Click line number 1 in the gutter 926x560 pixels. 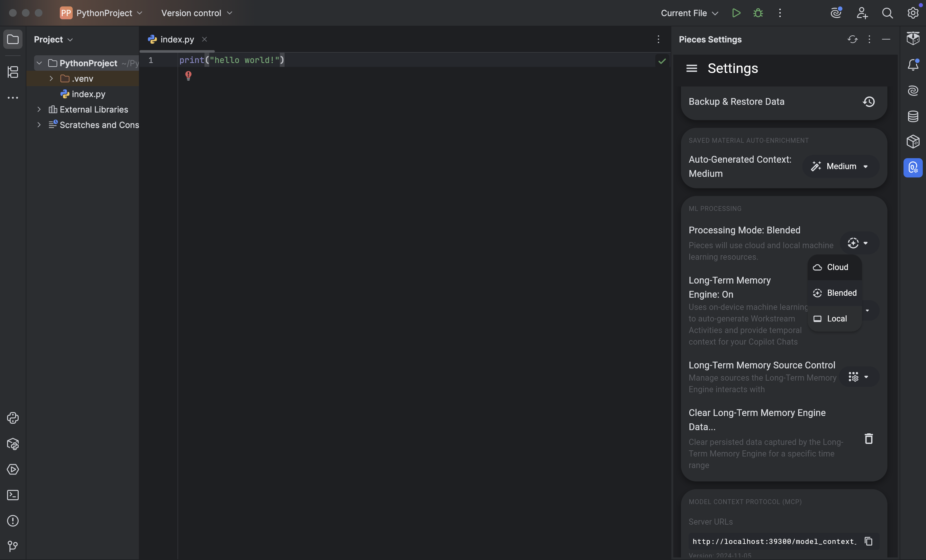point(151,60)
